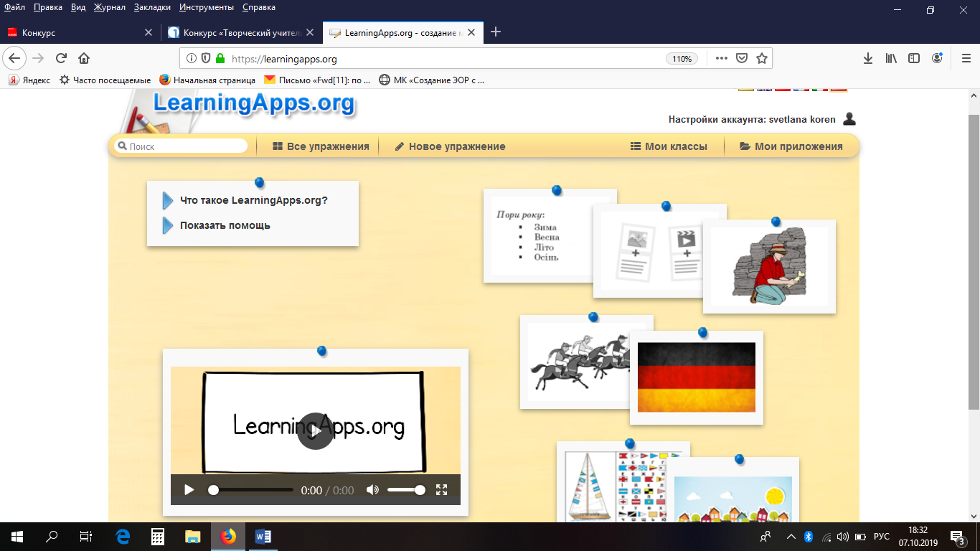The image size is (980, 551).
Task: Play the video using the bottom play icon
Action: coord(189,490)
